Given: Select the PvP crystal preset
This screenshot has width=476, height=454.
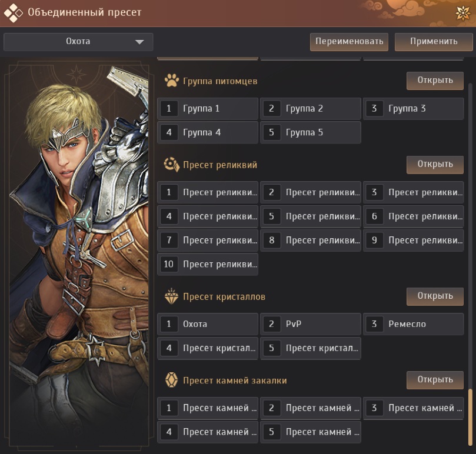Looking at the screenshot, I should [311, 324].
